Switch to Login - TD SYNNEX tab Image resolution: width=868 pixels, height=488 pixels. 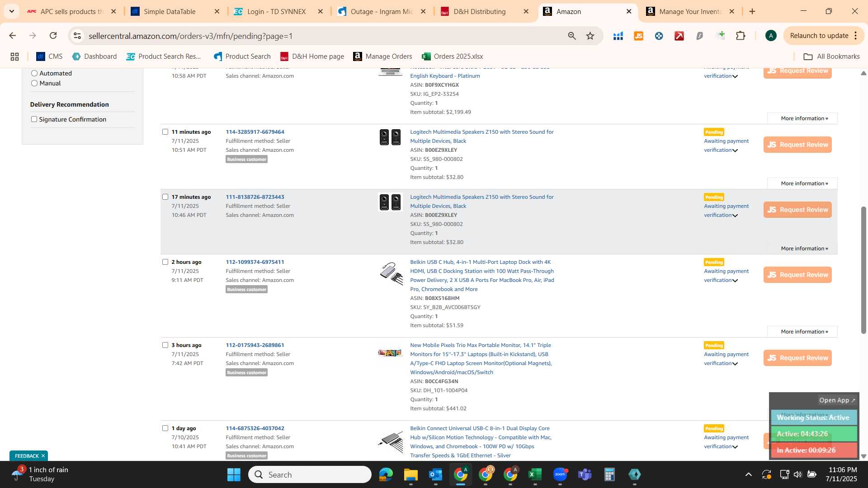tap(279, 11)
